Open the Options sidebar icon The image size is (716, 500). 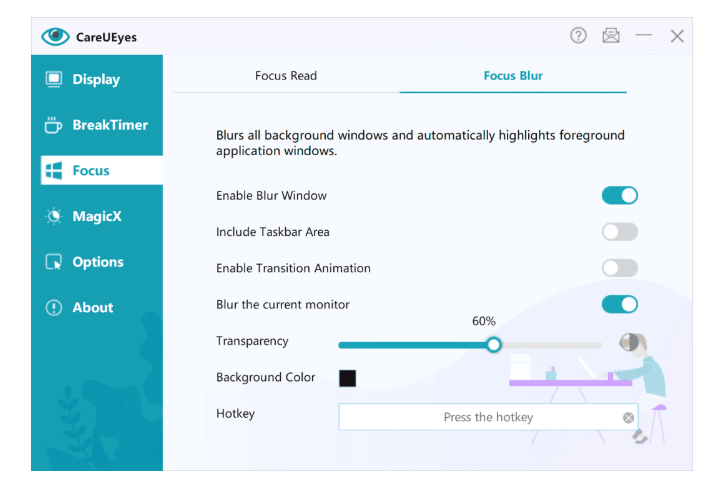54,262
